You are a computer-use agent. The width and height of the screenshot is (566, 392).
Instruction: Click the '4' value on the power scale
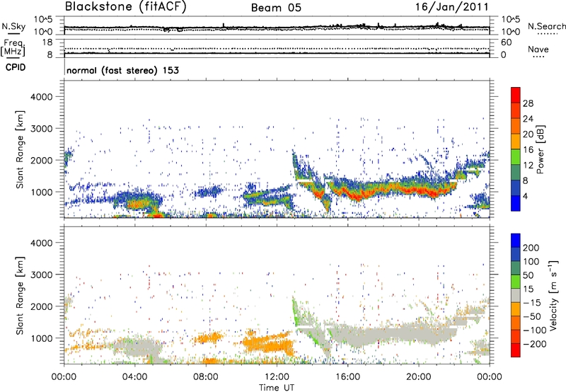click(x=525, y=196)
